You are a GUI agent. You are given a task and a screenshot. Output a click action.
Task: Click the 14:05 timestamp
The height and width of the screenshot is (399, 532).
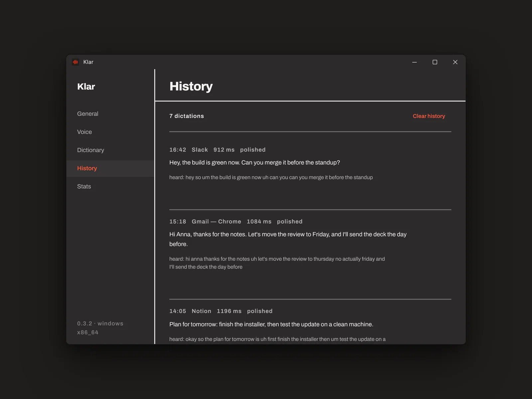(x=178, y=311)
